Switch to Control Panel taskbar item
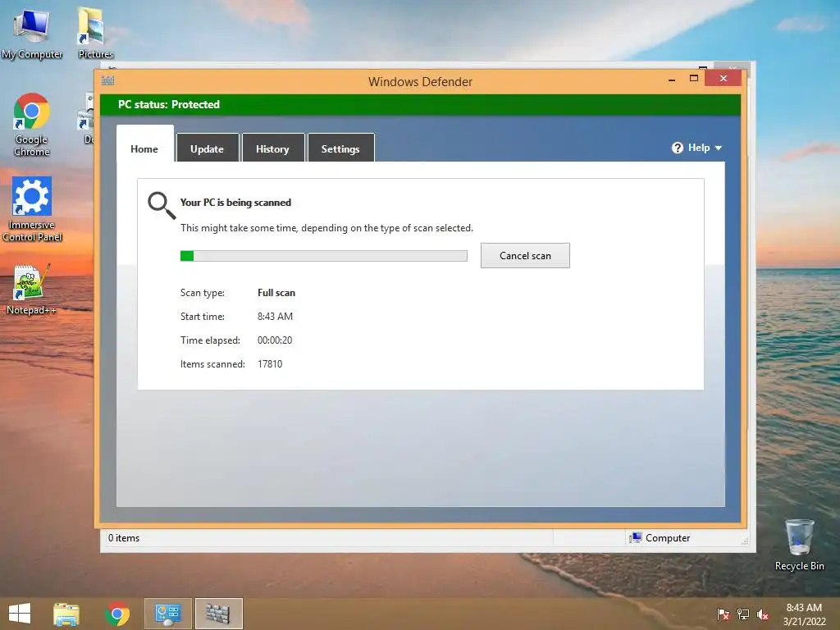Image resolution: width=840 pixels, height=630 pixels. coord(167,614)
